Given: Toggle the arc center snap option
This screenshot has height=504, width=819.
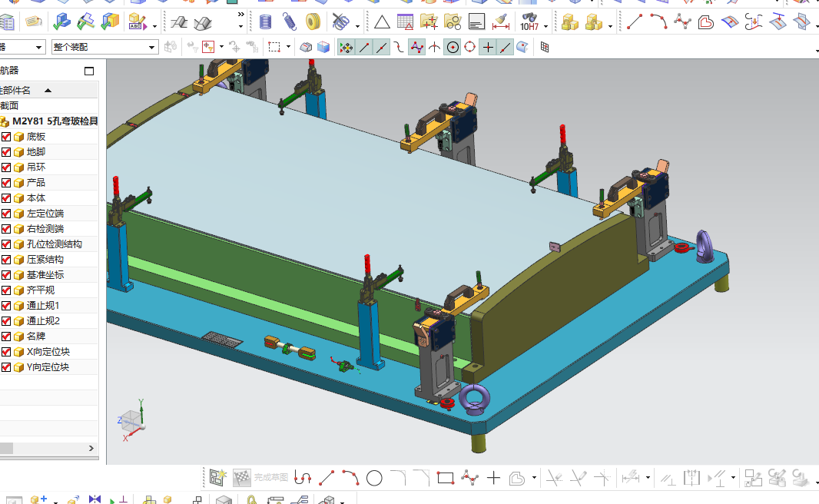Looking at the screenshot, I should click(453, 48).
